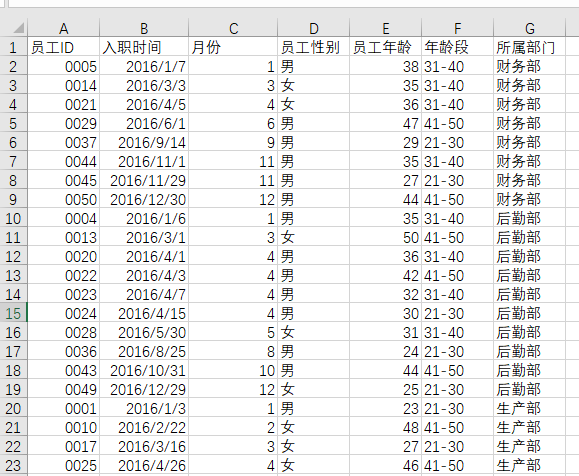Click the 所属部门 header cell
Screen dimensions: 579x476
coord(530,47)
